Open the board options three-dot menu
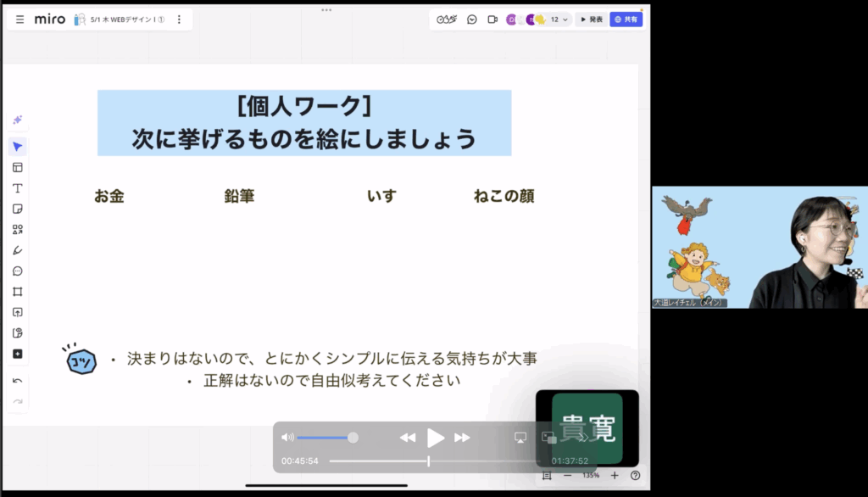 point(179,20)
